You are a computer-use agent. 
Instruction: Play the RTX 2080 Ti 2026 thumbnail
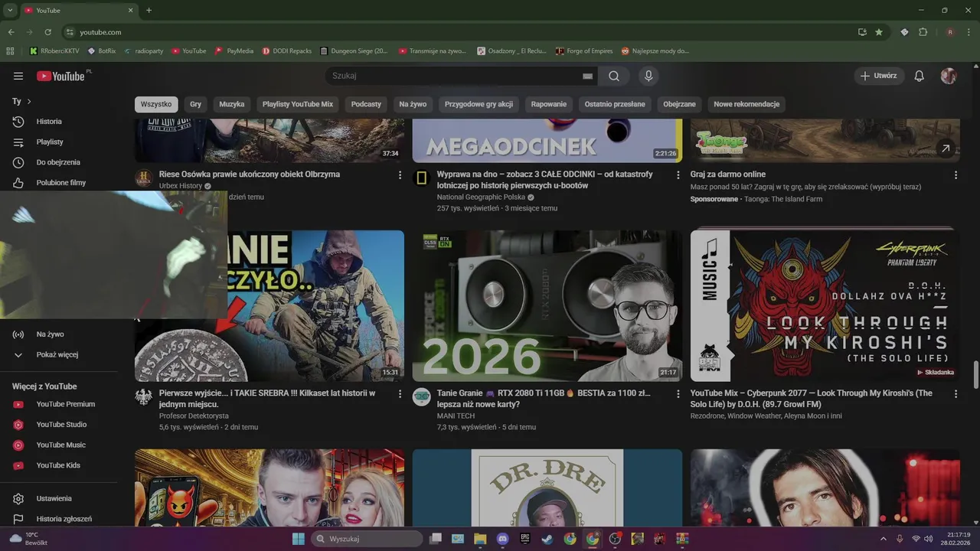[547, 306]
